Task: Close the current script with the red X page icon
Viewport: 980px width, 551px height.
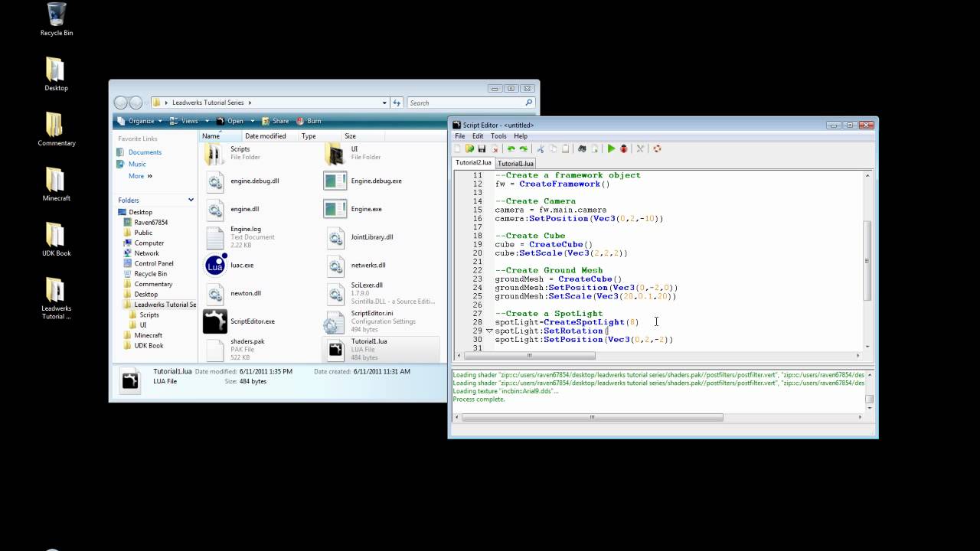Action: tap(495, 148)
